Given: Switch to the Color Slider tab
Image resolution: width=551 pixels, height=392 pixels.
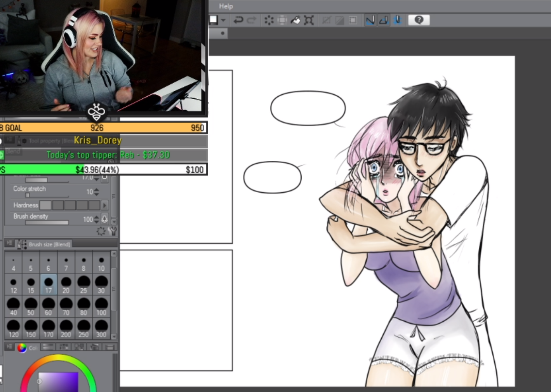Looking at the screenshot, I should 49,347.
